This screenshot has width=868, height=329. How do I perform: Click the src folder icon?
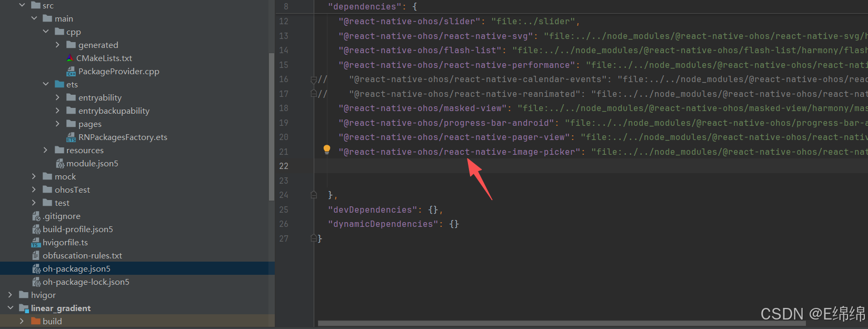[x=36, y=5]
